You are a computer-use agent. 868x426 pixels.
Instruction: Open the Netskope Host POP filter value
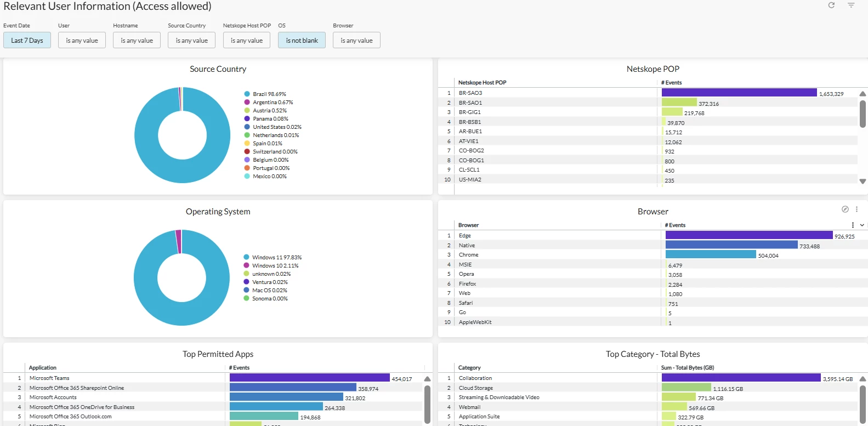pyautogui.click(x=246, y=40)
